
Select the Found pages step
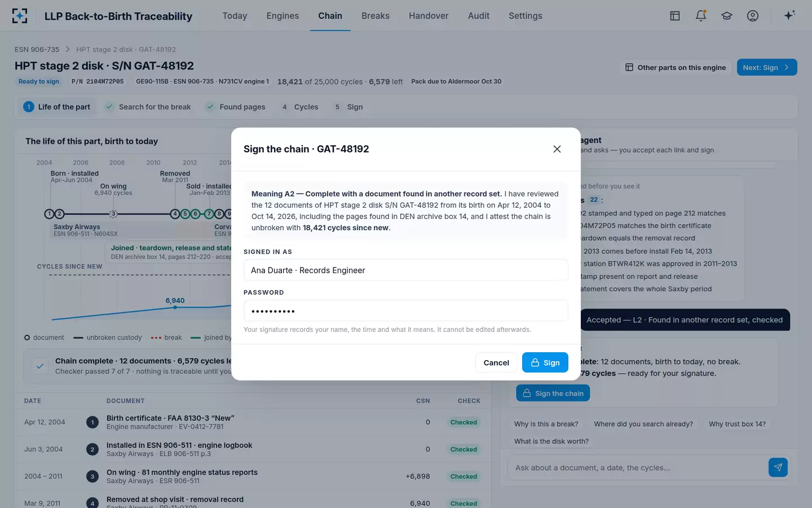pos(235,107)
